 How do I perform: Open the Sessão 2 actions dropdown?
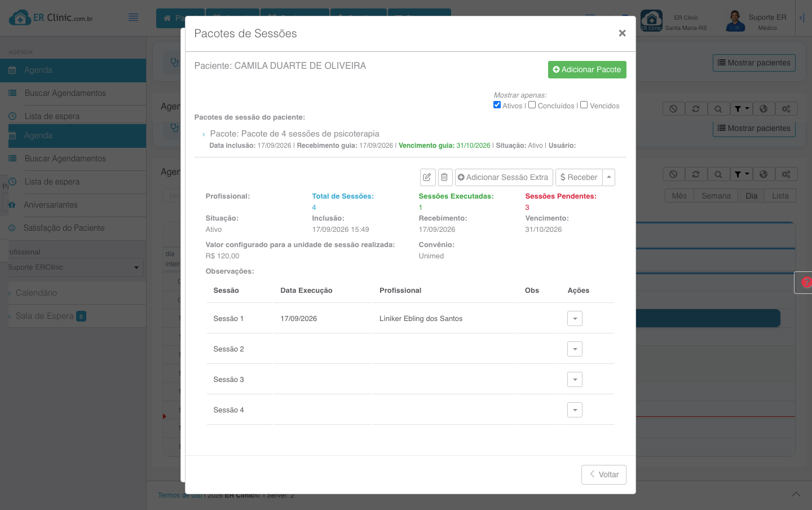coord(575,349)
